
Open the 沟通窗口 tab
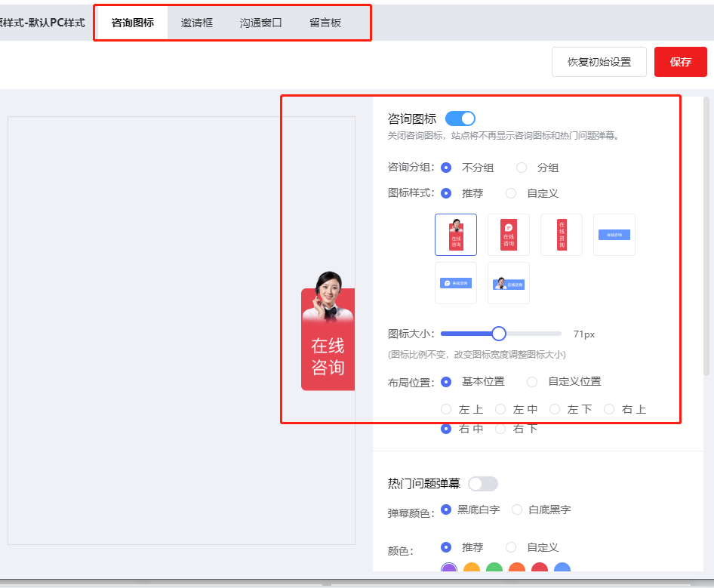[x=261, y=23]
